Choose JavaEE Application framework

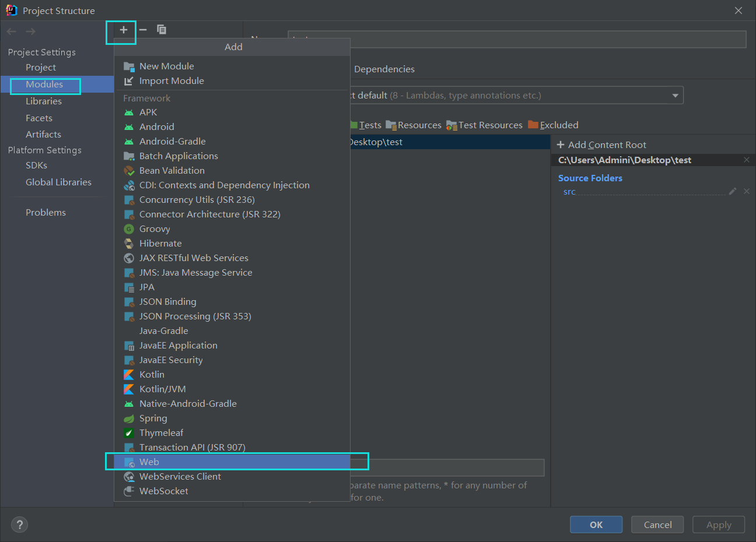coord(232,346)
